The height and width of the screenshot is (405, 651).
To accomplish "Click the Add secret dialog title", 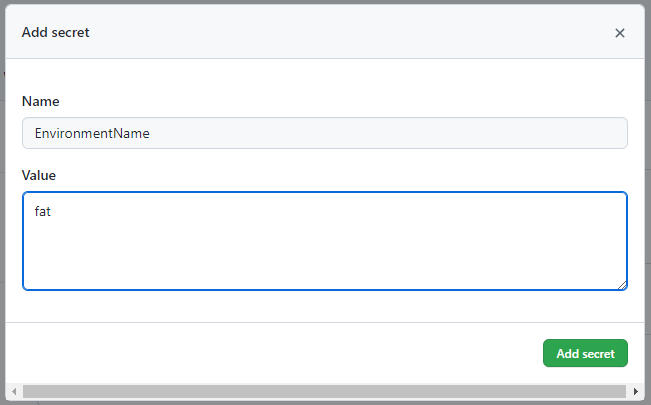I will click(x=56, y=32).
